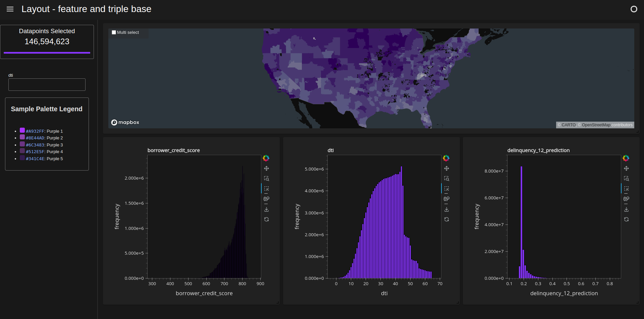Click the #341C4E Purple 5 swatch

point(22,158)
